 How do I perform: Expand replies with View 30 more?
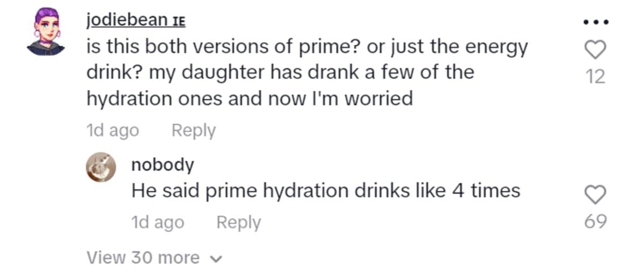pos(143,258)
